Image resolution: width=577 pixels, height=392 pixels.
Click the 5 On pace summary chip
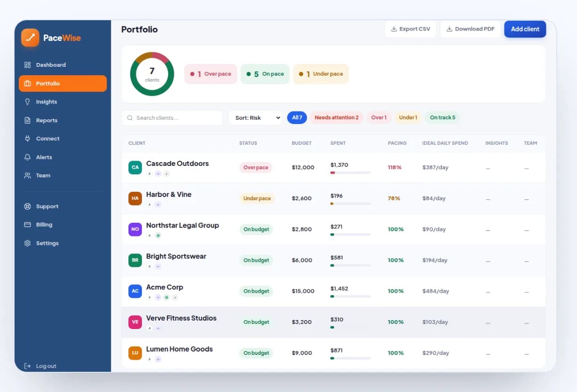coord(265,74)
